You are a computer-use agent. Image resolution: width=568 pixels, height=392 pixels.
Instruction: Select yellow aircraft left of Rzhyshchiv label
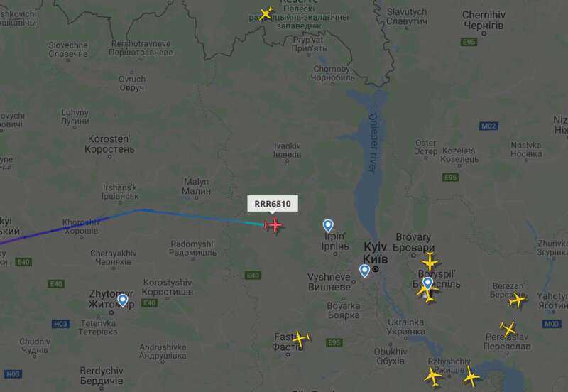pyautogui.click(x=433, y=377)
